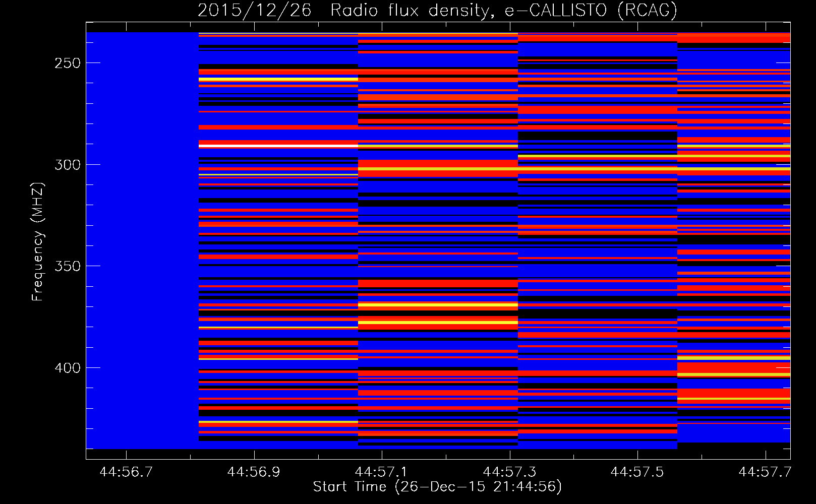Click the 300 frequency tick label
Viewport: 816px width, 504px height.
point(68,165)
